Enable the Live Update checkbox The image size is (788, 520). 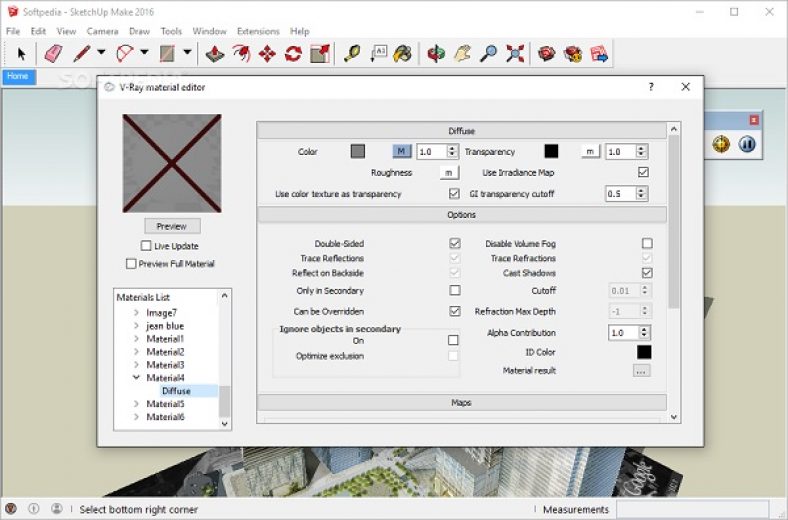click(147, 246)
